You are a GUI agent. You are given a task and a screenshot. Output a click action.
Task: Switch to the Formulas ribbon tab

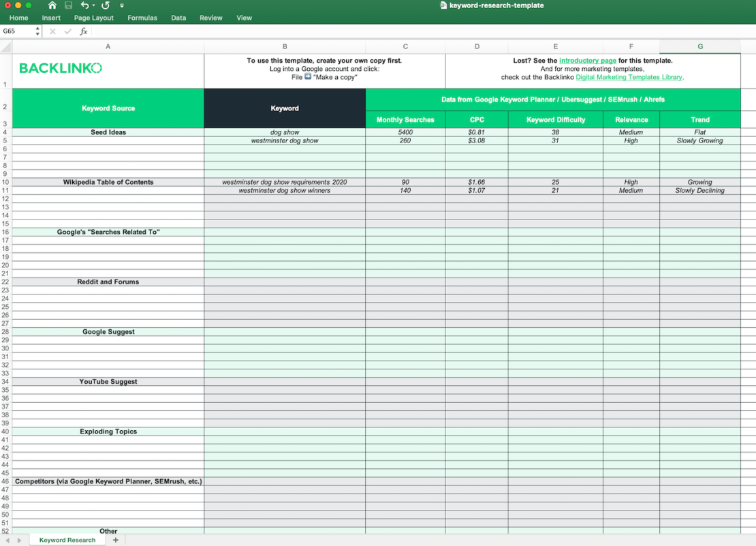142,18
